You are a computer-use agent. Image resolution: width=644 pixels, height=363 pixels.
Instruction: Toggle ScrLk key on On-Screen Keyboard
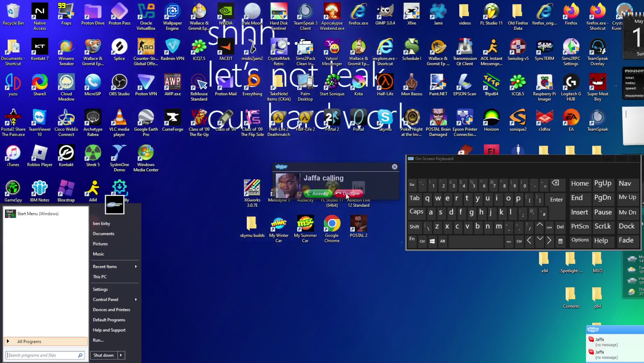602,226
